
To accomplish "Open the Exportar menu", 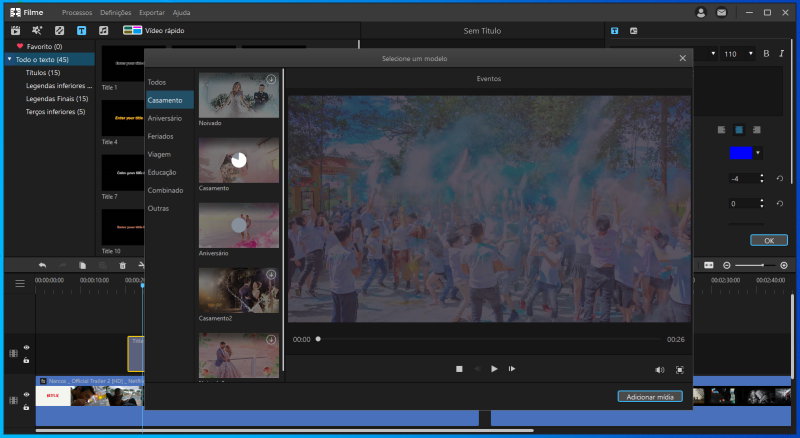I will point(152,13).
